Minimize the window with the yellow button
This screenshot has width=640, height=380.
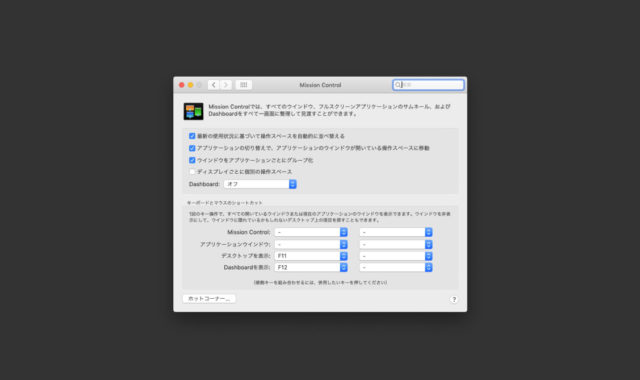coord(190,85)
